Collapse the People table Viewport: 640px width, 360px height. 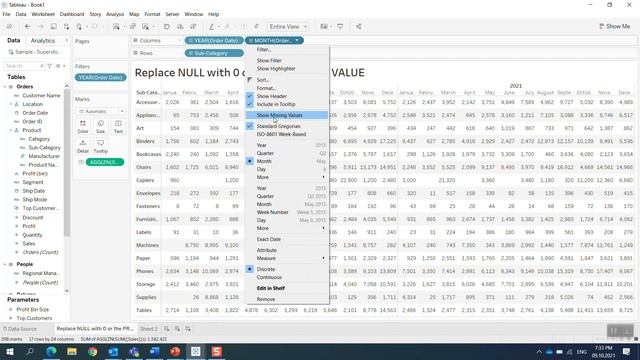point(5,264)
